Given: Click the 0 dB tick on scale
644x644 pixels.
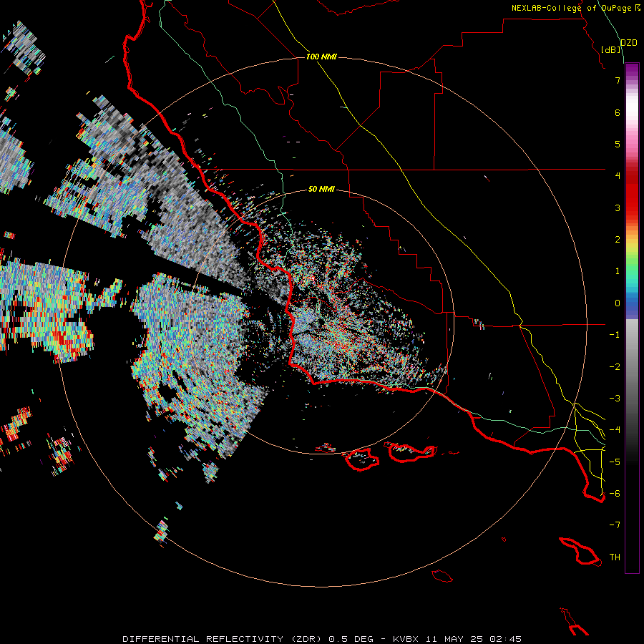Looking at the screenshot, I should coord(618,303).
